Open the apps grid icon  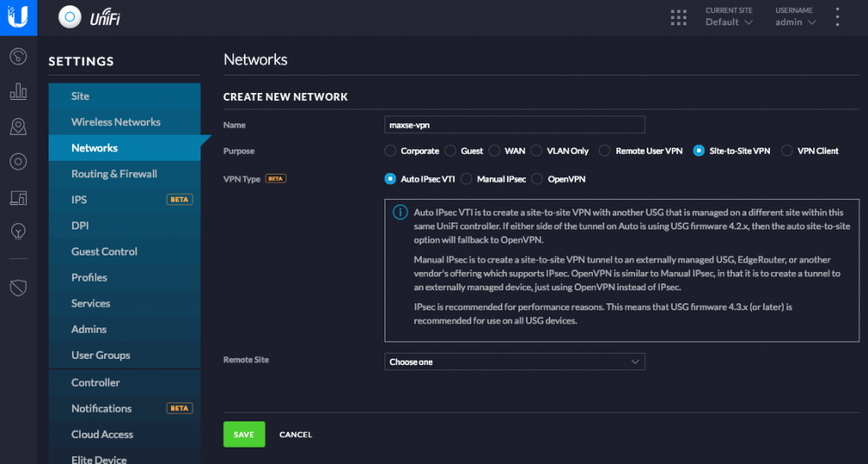pyautogui.click(x=678, y=17)
